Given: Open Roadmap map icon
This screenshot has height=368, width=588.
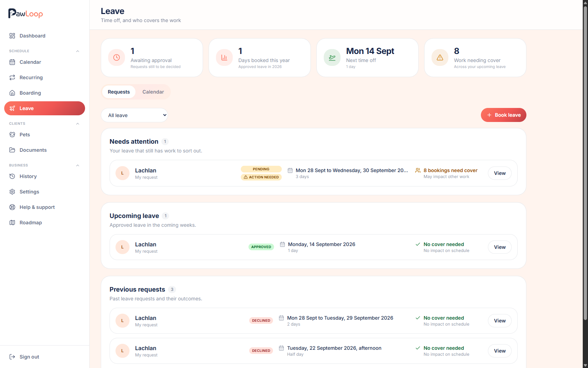Looking at the screenshot, I should point(12,223).
